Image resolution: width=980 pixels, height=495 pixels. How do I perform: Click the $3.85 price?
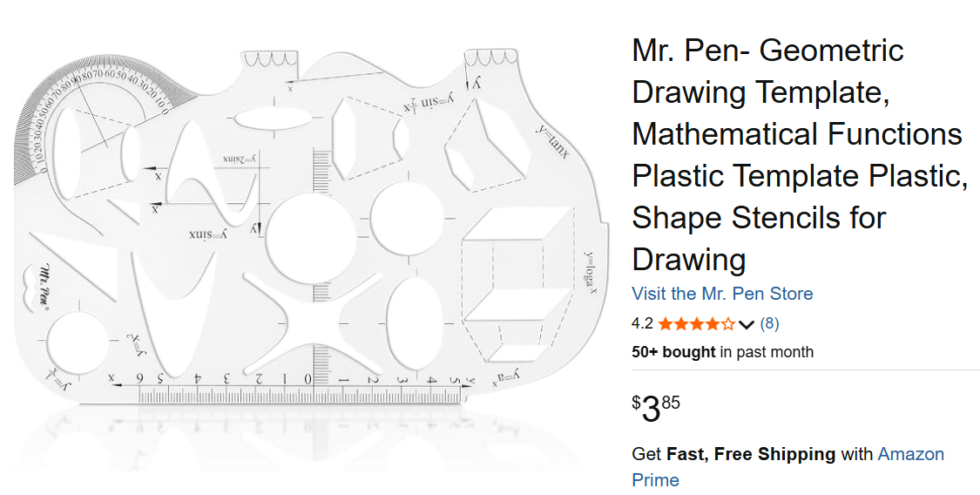[x=656, y=408]
